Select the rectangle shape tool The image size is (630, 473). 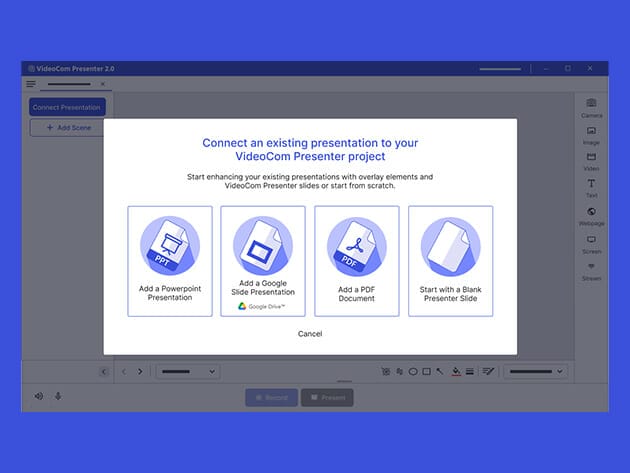427,371
